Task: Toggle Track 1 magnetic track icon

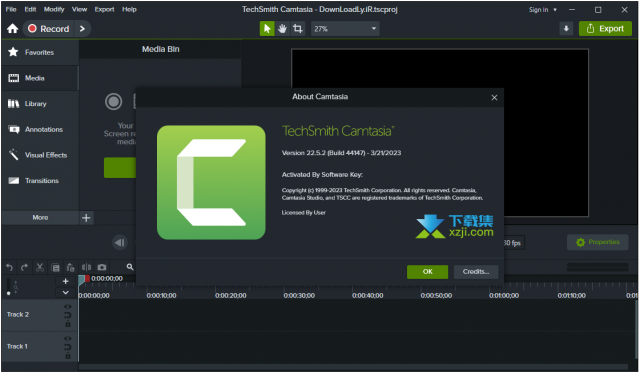Action: 68,347
